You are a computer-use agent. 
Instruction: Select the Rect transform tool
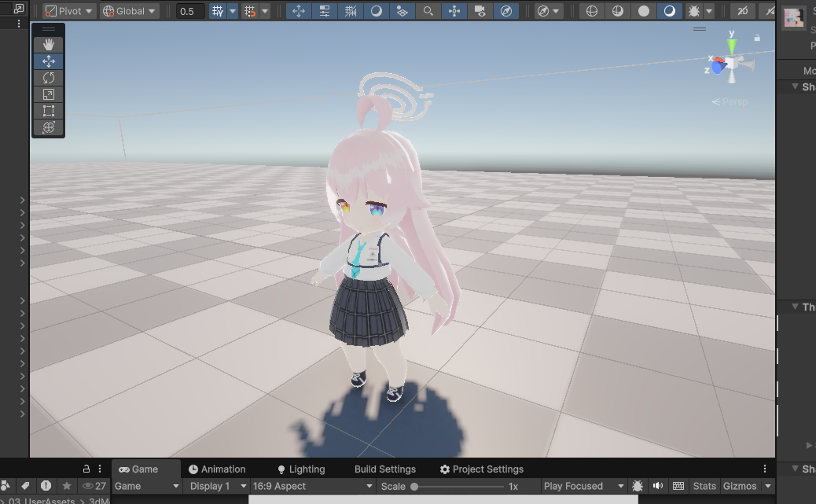click(x=49, y=111)
